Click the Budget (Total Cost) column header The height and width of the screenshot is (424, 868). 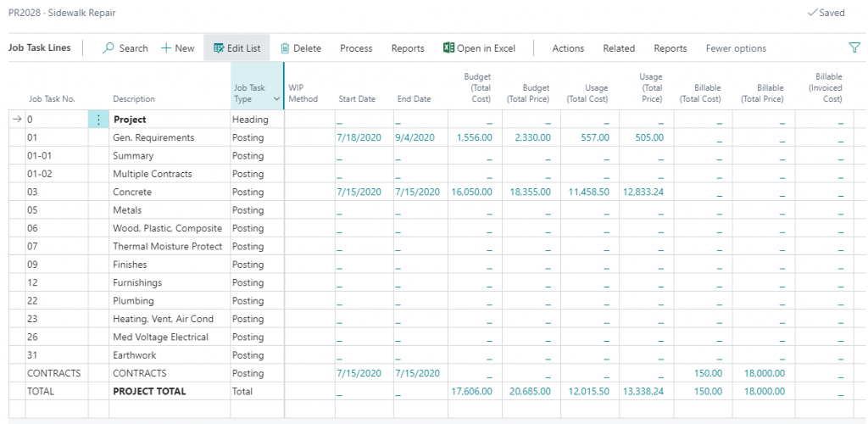click(x=477, y=88)
